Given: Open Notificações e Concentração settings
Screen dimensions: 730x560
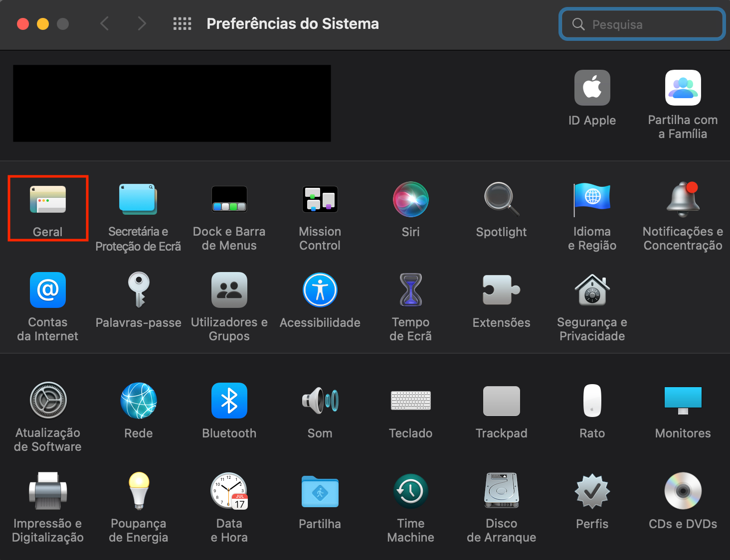Looking at the screenshot, I should point(683,200).
